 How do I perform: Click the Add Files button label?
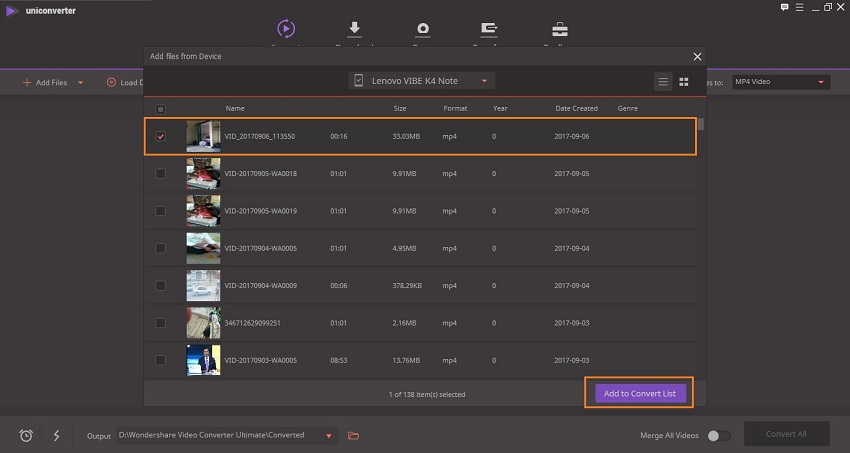[x=51, y=82]
